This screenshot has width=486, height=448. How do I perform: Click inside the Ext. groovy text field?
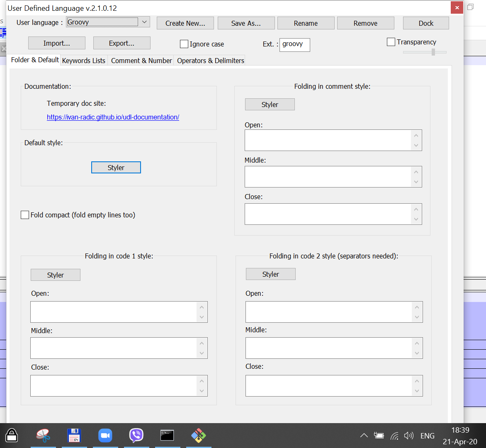[294, 44]
